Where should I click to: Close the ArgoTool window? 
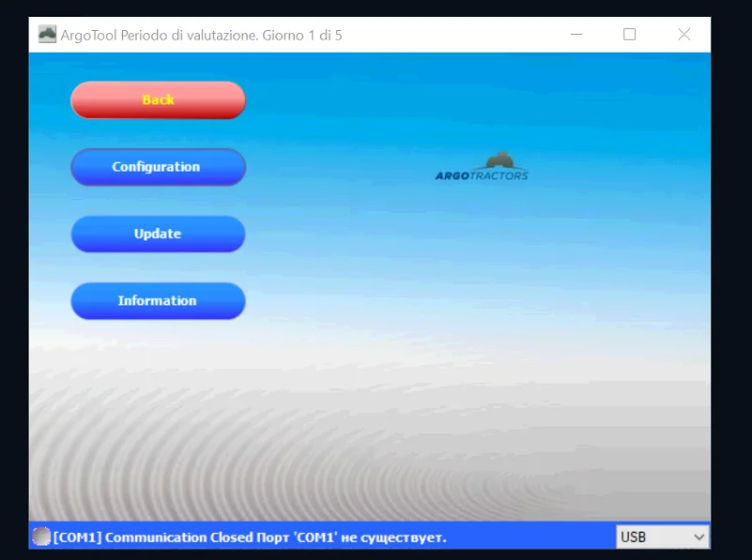[x=683, y=35]
